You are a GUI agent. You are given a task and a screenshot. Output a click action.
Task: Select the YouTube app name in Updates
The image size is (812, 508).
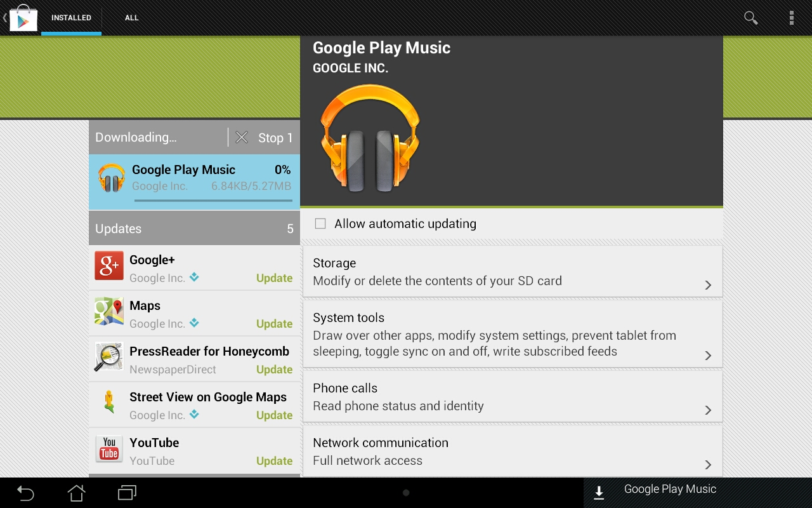click(154, 443)
